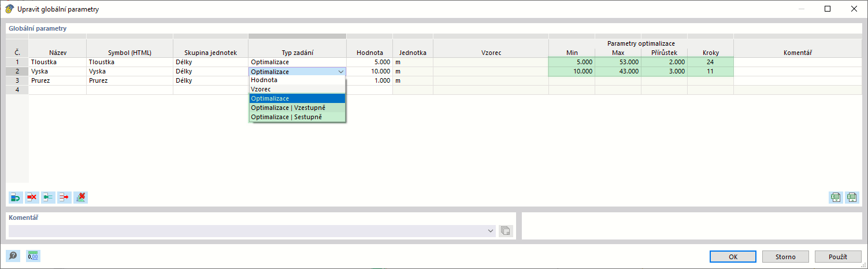Click the delete row icon with red X
This screenshot has height=269, width=868.
tap(32, 197)
